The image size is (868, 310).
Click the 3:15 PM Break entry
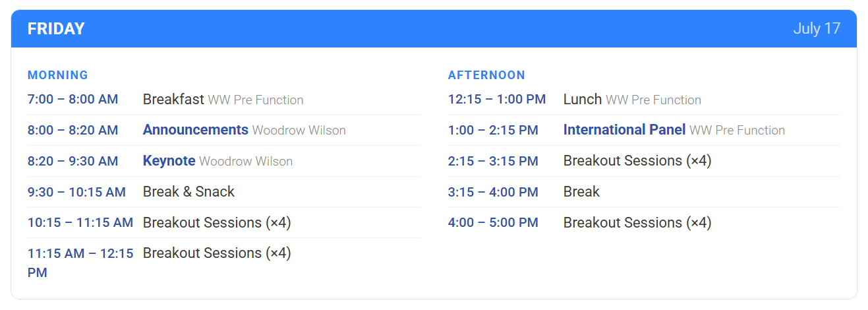tap(581, 192)
